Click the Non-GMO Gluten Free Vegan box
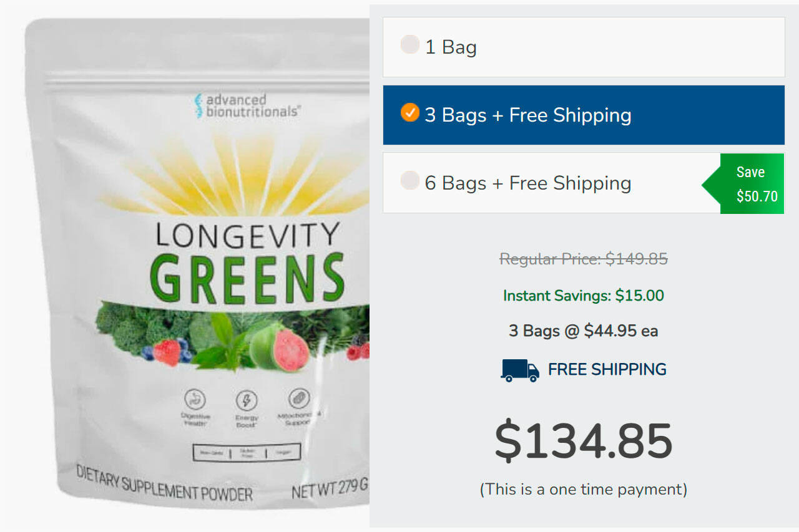The height and width of the screenshot is (532, 799). 246,452
